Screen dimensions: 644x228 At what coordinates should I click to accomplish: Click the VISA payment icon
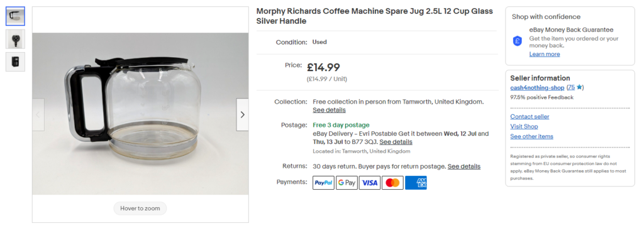click(x=370, y=183)
